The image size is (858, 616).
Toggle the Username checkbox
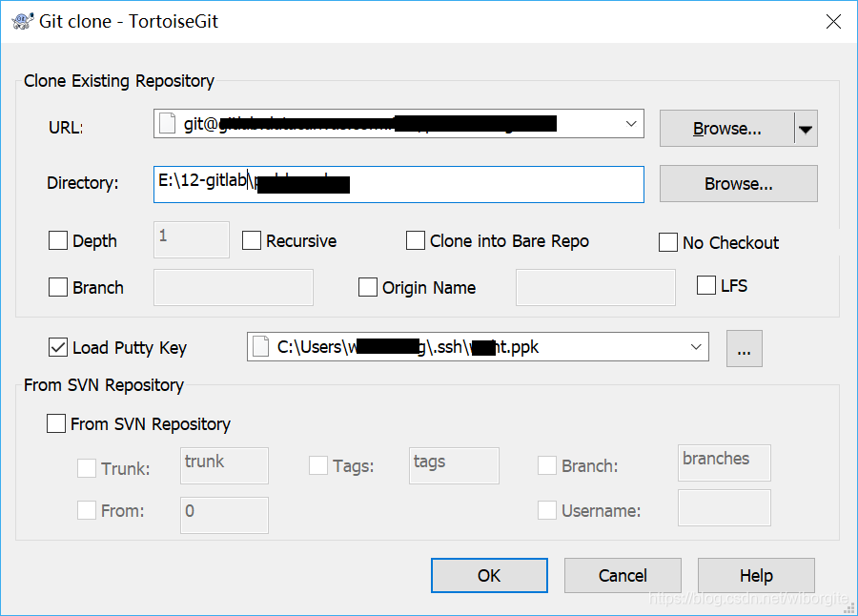[547, 510]
